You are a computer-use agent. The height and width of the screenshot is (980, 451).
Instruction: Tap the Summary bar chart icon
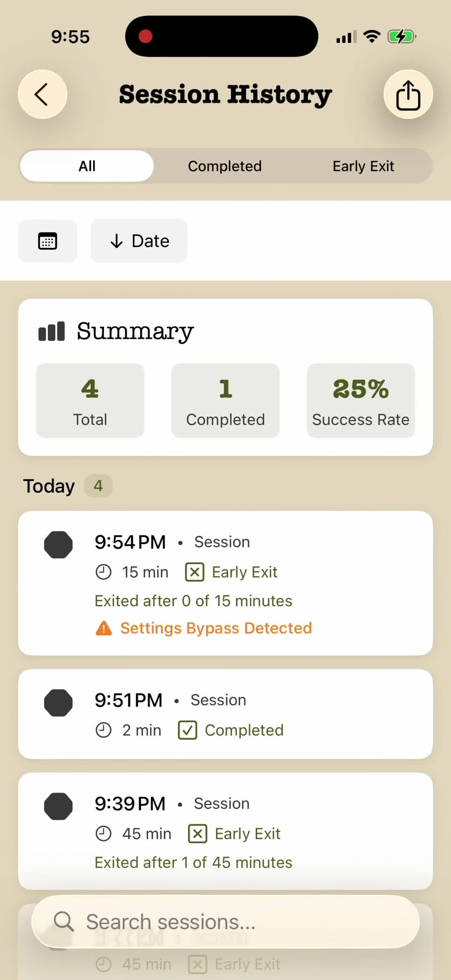pyautogui.click(x=51, y=331)
